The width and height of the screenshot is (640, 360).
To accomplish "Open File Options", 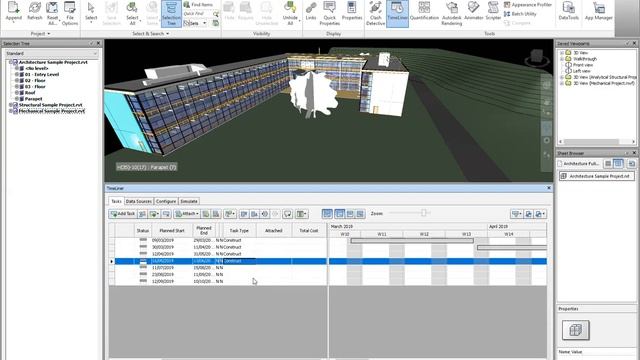I will tap(70, 12).
